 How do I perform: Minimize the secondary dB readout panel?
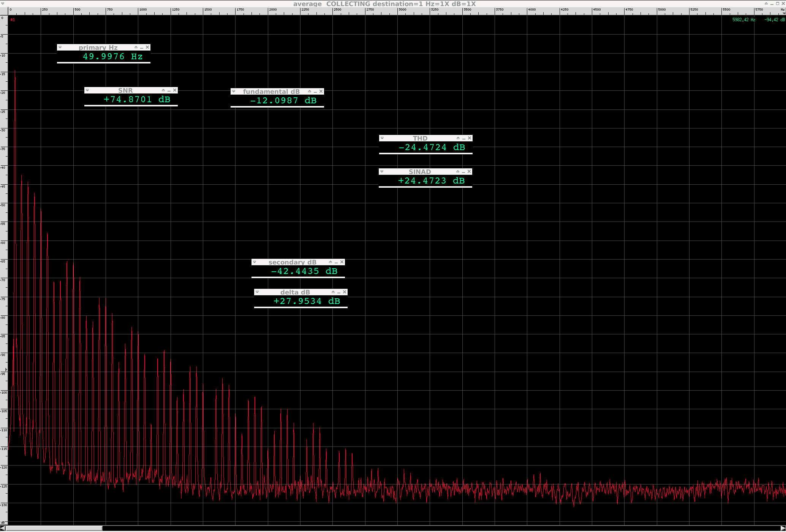336,263
